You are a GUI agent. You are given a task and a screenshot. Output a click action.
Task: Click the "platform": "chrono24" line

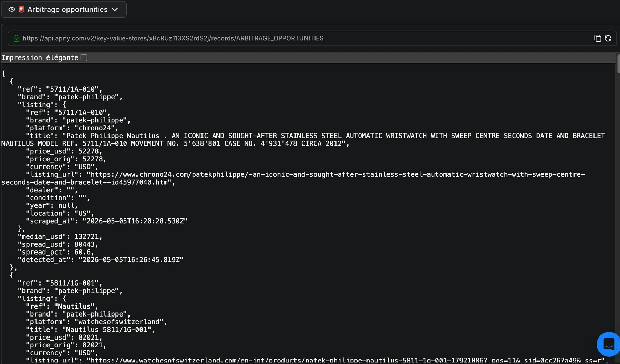pos(72,128)
